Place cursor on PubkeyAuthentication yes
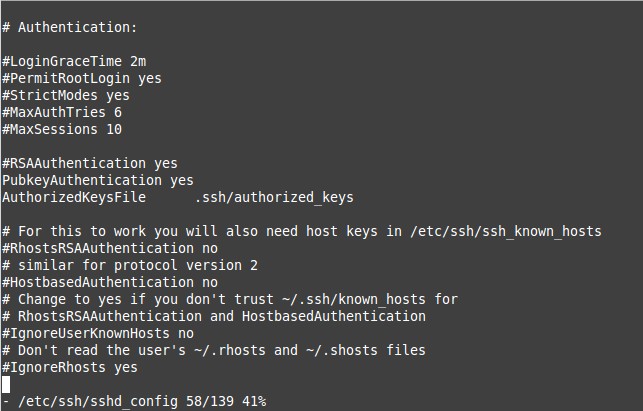The image size is (643, 411). [98, 180]
